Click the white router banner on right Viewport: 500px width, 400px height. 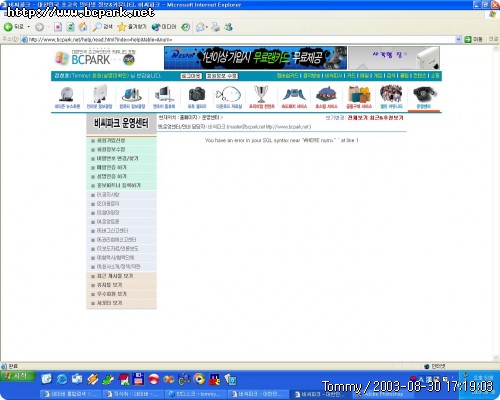pyautogui.click(x=394, y=58)
